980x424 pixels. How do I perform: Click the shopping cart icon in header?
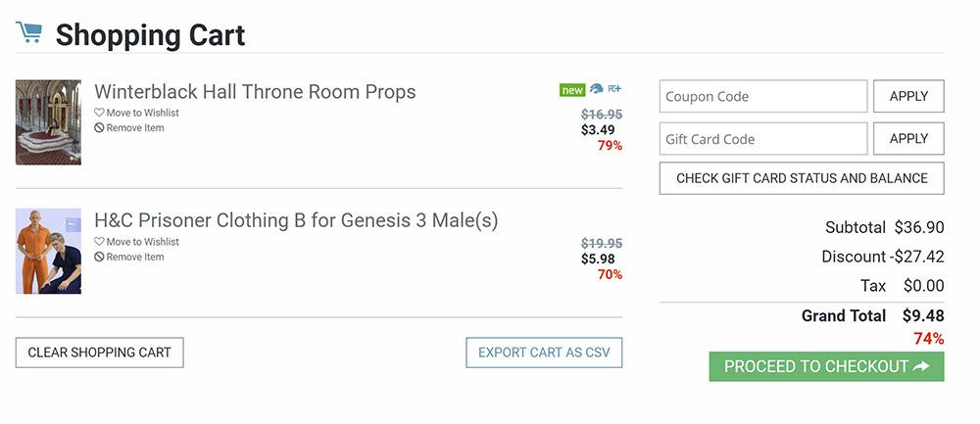28,33
